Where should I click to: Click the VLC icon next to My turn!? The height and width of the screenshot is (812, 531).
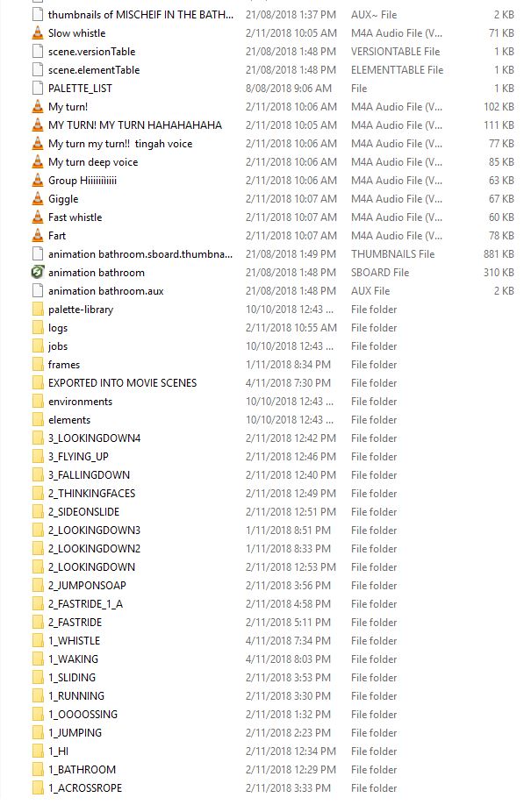pos(38,107)
